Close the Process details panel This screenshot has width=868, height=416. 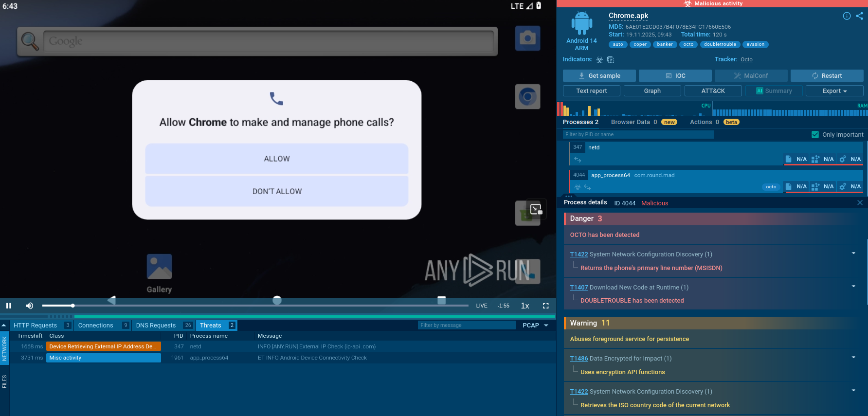point(860,203)
